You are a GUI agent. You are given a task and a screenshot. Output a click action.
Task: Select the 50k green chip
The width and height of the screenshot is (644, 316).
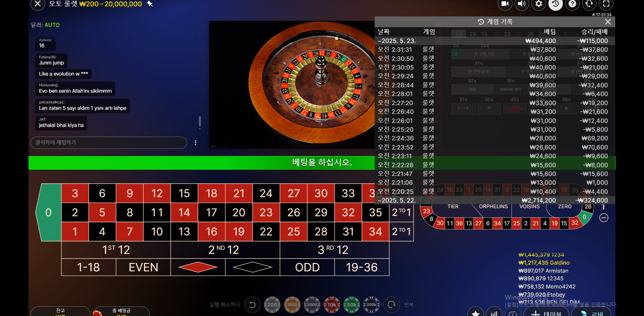point(352,305)
